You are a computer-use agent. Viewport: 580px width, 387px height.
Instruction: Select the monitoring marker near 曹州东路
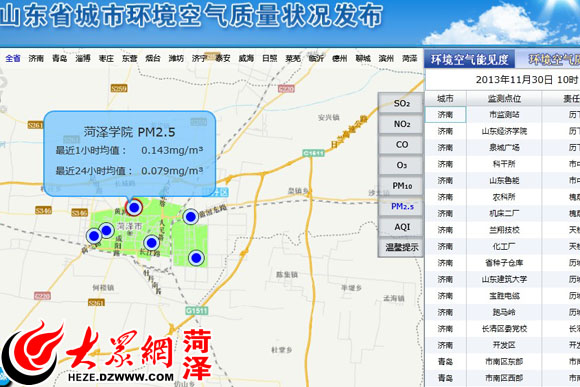click(190, 217)
